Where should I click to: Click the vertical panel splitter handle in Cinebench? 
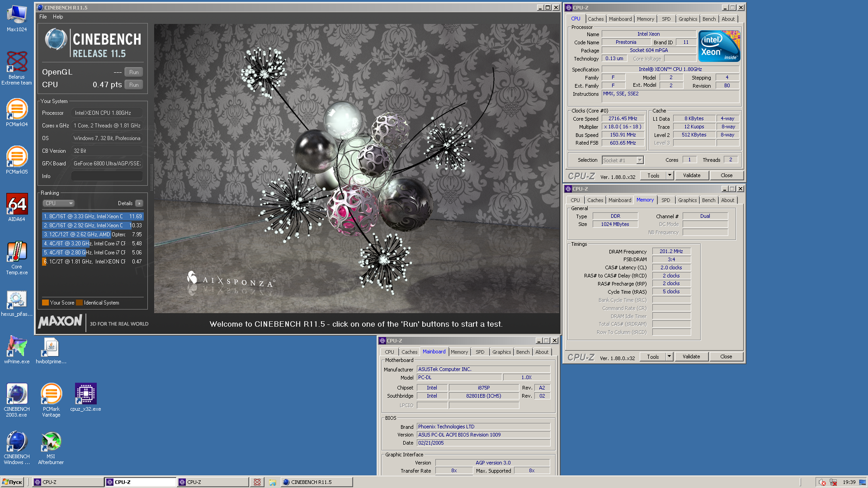pyautogui.click(x=151, y=176)
